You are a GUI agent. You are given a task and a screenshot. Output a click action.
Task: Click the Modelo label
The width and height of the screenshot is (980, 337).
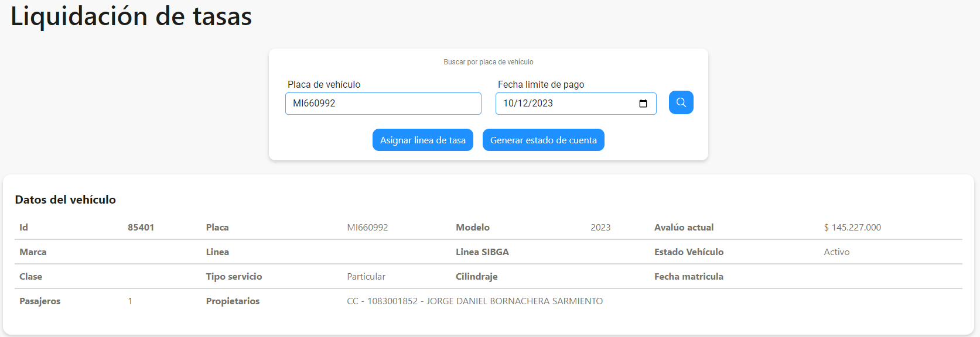[x=473, y=228]
